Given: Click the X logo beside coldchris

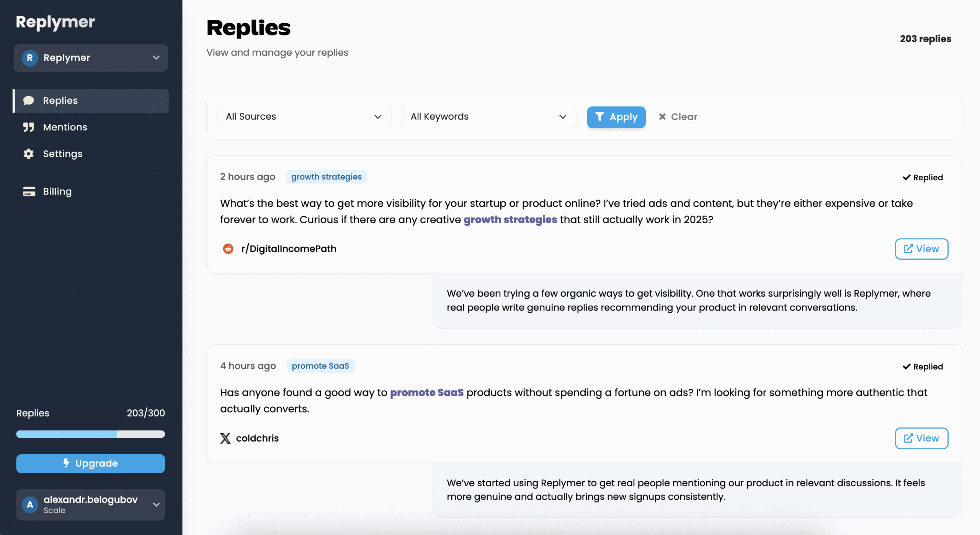Looking at the screenshot, I should (x=225, y=438).
